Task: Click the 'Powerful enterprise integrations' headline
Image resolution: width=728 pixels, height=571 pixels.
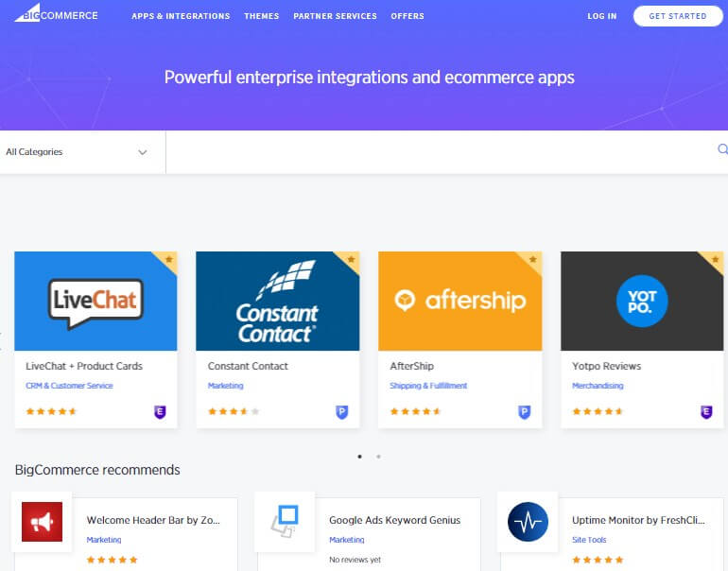Action: pos(369,78)
